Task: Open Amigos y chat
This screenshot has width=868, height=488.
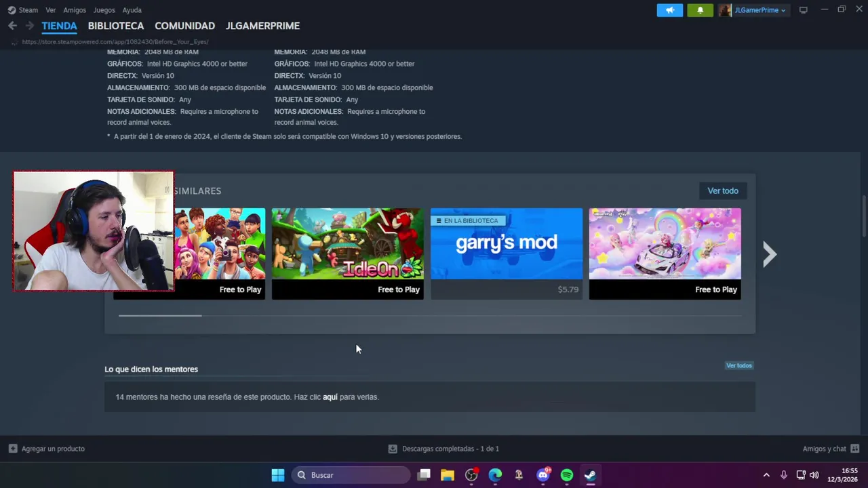Action: (x=824, y=449)
